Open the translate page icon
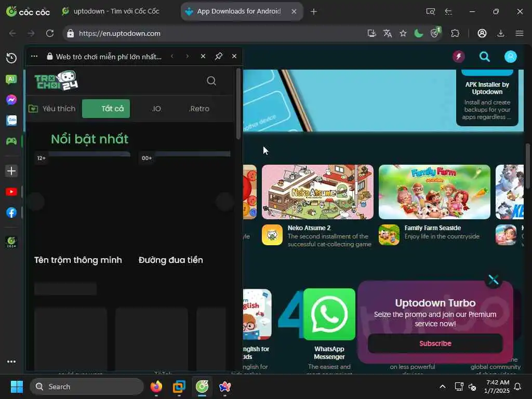This screenshot has width=532, height=399. pyautogui.click(x=387, y=33)
